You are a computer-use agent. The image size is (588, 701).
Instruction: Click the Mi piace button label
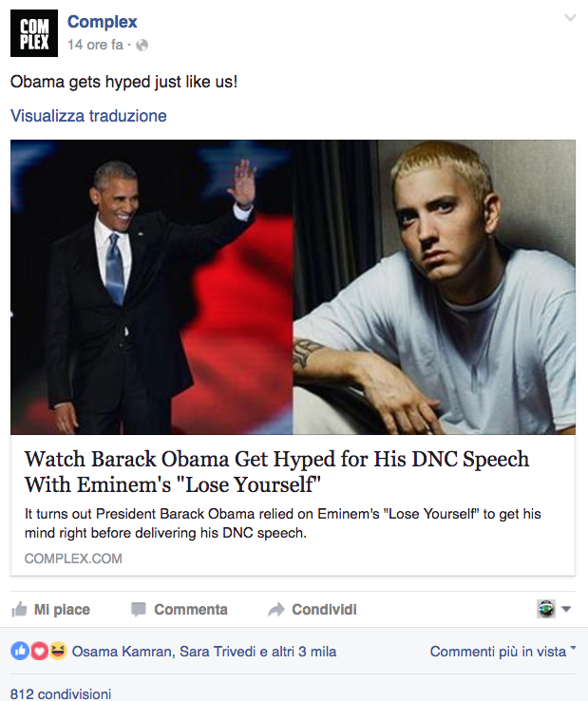click(x=62, y=610)
